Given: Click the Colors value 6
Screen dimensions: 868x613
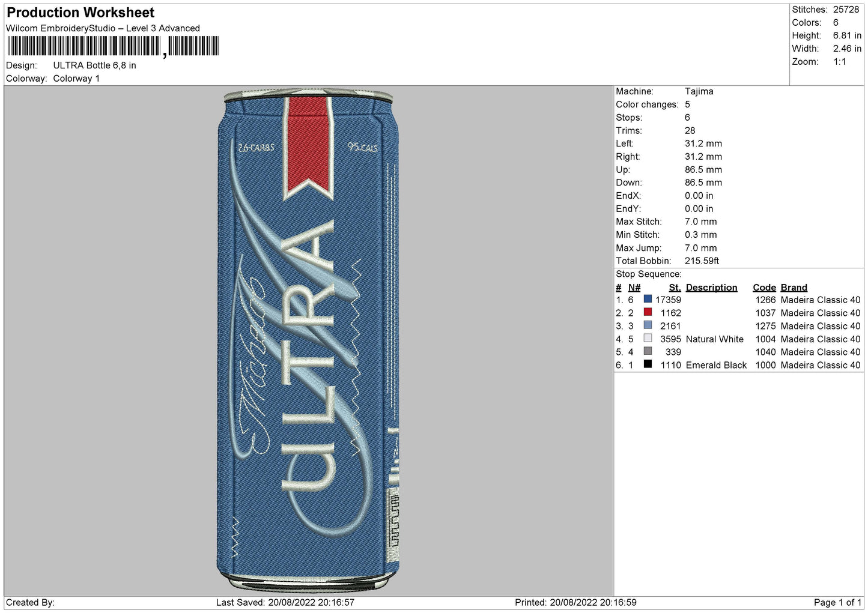Looking at the screenshot, I should [836, 23].
